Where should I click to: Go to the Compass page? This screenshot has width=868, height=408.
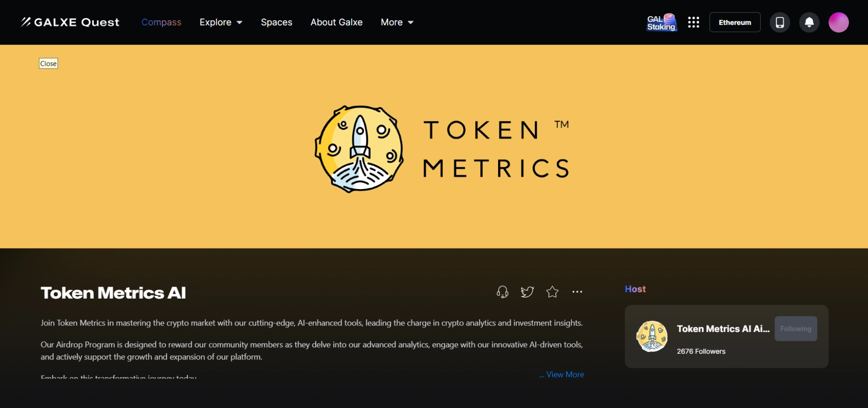[x=162, y=22]
